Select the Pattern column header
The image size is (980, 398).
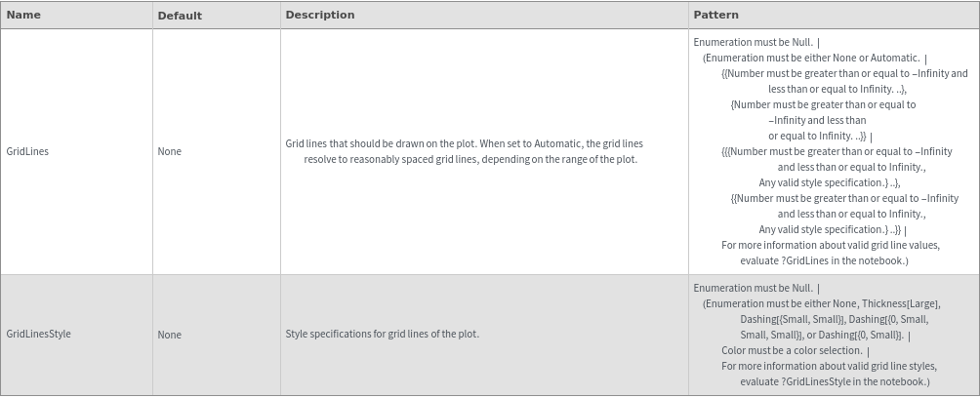[715, 15]
